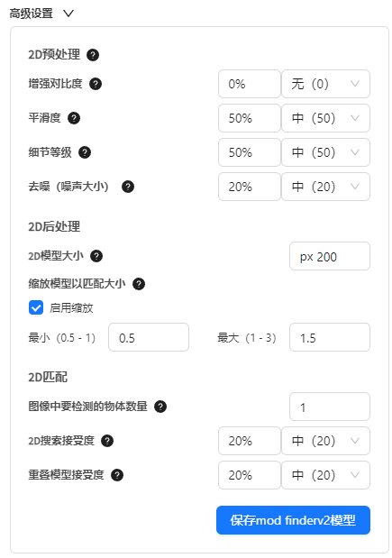Open the 2D搜索接受度 preset dropdown
The image size is (392, 558).
[x=326, y=441]
